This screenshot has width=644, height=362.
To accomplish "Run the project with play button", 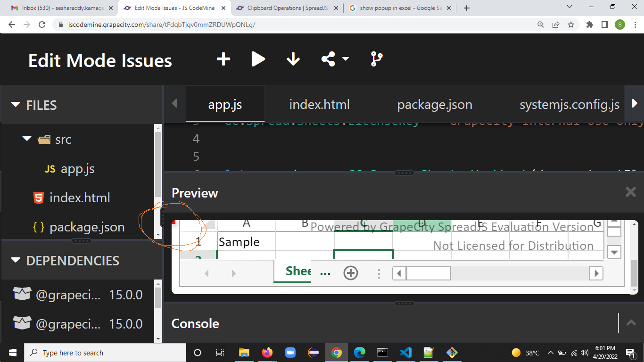I will click(258, 59).
